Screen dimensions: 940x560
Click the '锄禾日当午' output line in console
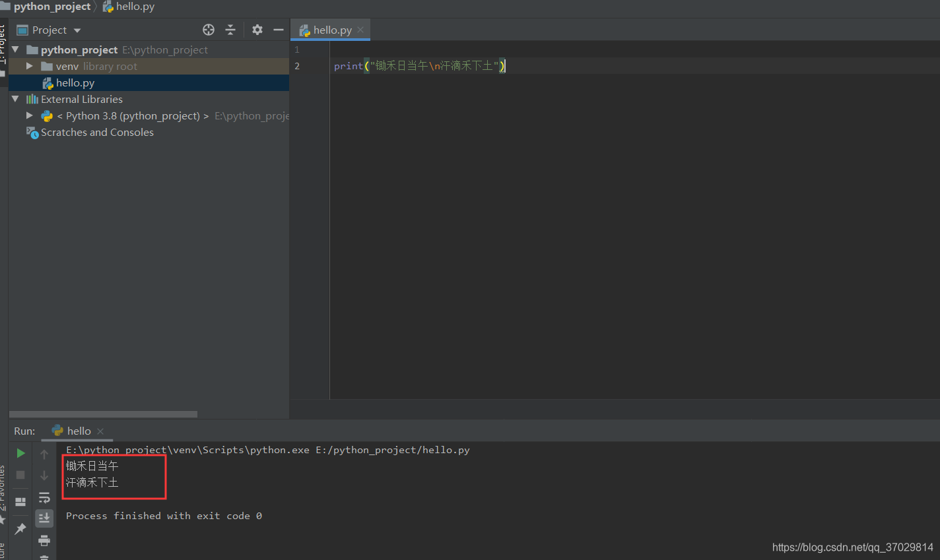[92, 466]
